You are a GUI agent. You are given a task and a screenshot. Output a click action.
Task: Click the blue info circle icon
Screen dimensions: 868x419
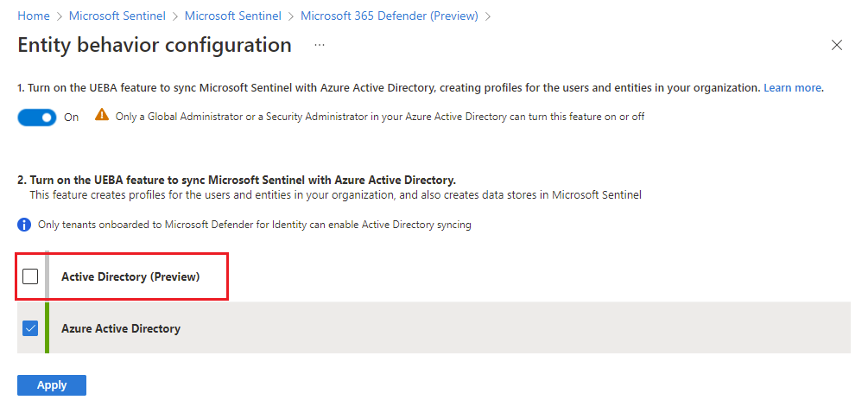tap(24, 225)
